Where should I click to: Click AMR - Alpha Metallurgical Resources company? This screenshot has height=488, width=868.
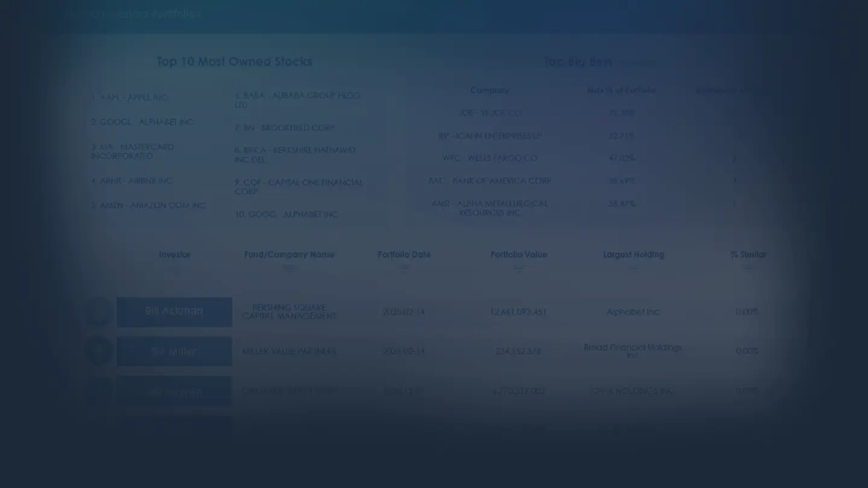coord(490,208)
